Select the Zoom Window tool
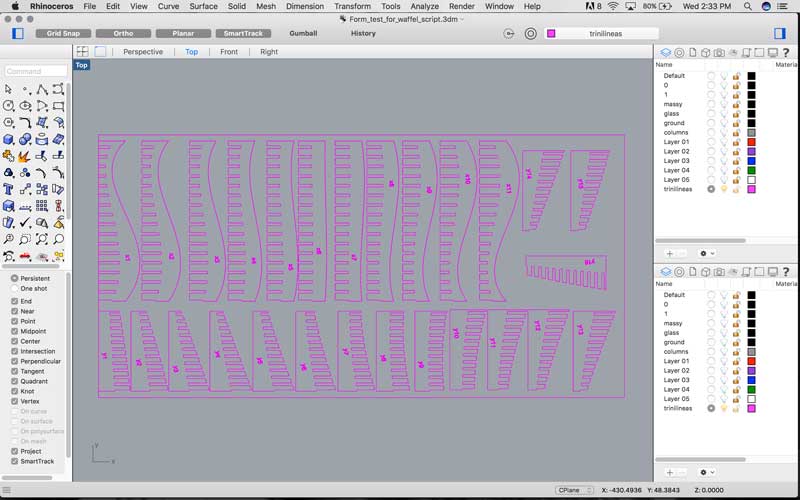800x500 pixels. pyautogui.click(x=25, y=239)
